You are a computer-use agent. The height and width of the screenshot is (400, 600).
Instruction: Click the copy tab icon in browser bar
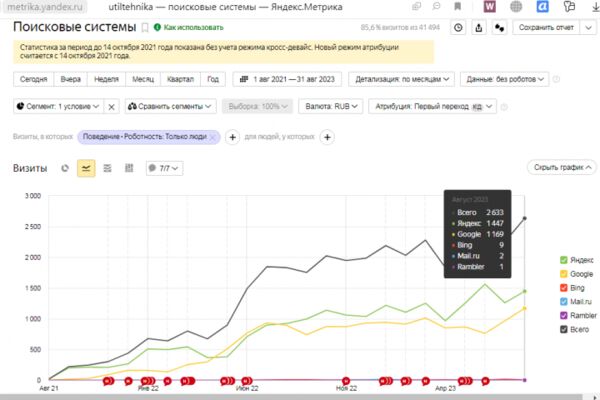pyautogui.click(x=416, y=6)
